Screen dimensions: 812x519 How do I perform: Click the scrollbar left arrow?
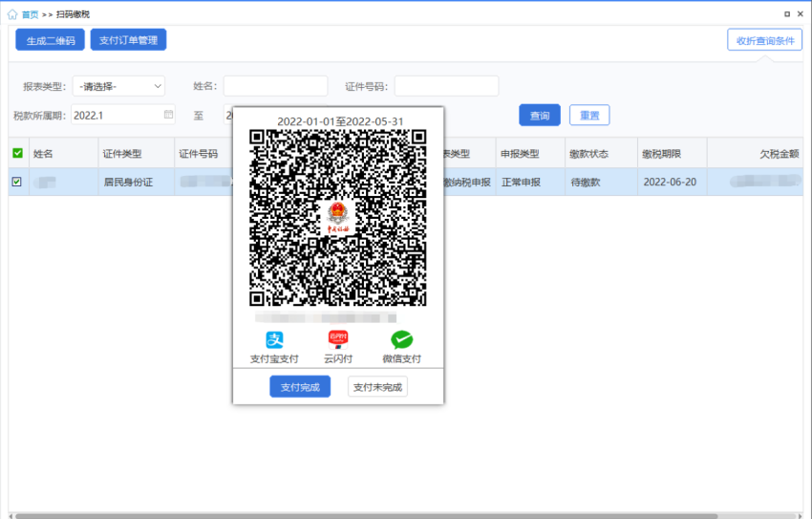point(11,516)
